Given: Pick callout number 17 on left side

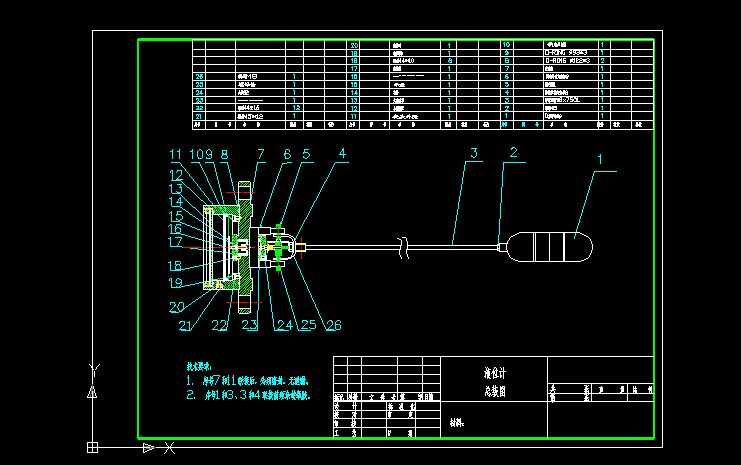Looking at the screenshot, I should pos(175,241).
